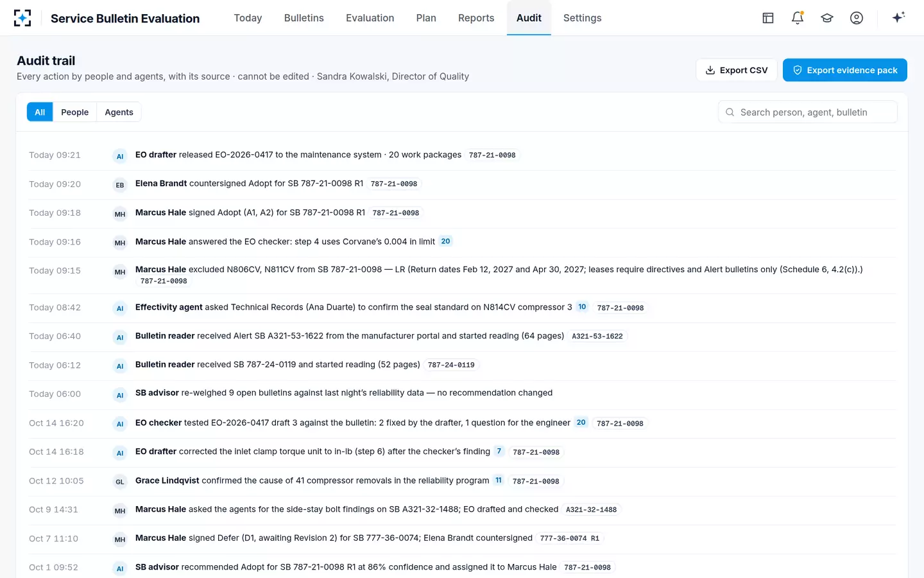Click the 7 badge on the EO drafter row
This screenshot has height=578, width=924.
coord(499,451)
